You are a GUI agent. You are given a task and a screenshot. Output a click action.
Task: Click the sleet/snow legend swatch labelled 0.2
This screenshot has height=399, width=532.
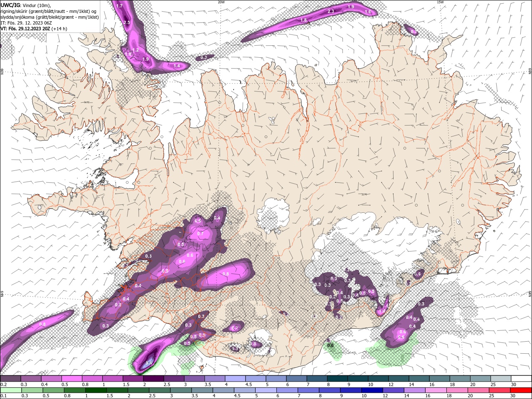tap(10, 378)
